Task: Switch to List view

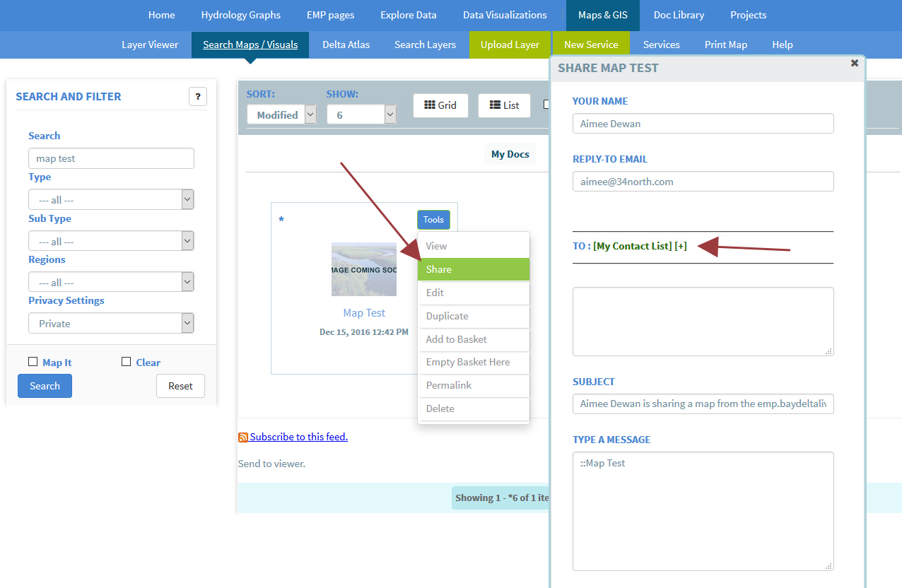Action: tap(504, 105)
